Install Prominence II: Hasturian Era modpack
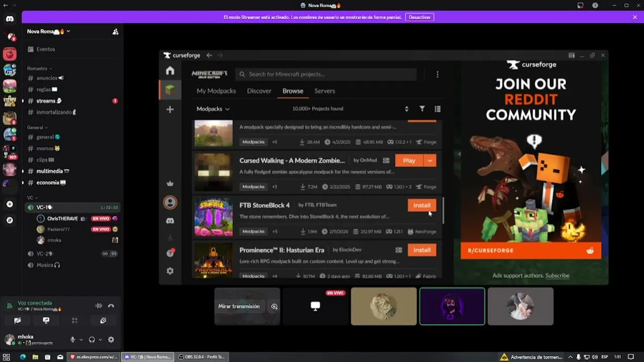644x362 pixels. (x=422, y=250)
